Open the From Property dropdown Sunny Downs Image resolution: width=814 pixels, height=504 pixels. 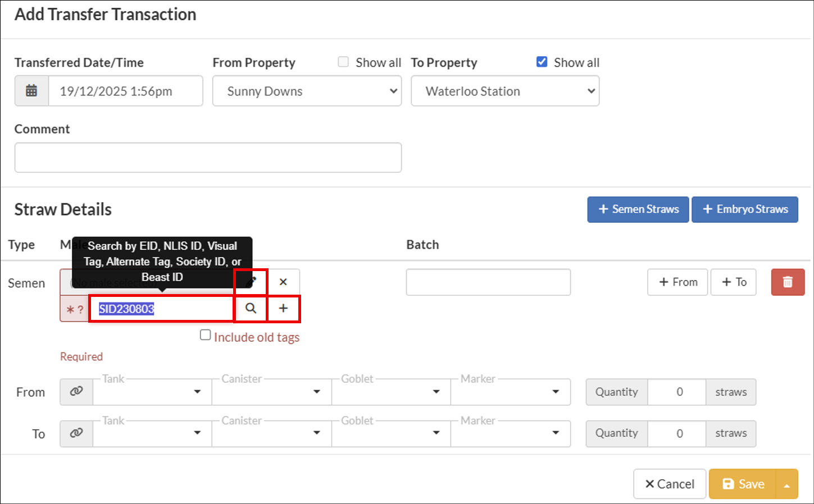[x=307, y=91]
